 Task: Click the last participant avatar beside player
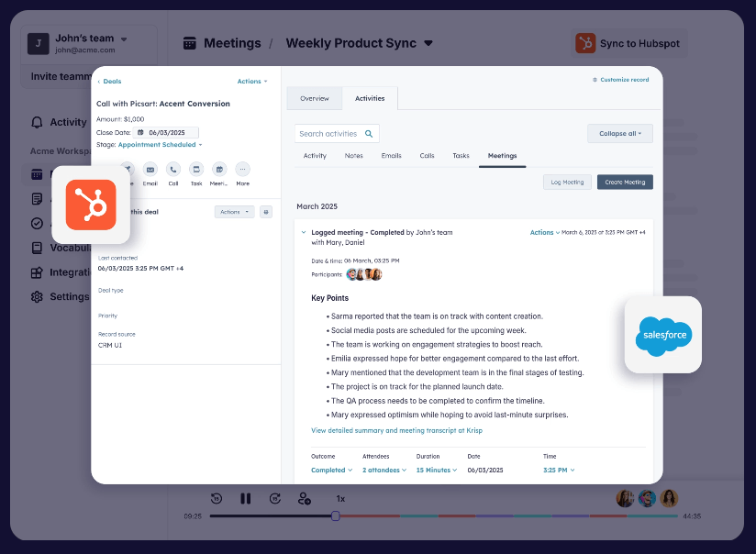[669, 499]
